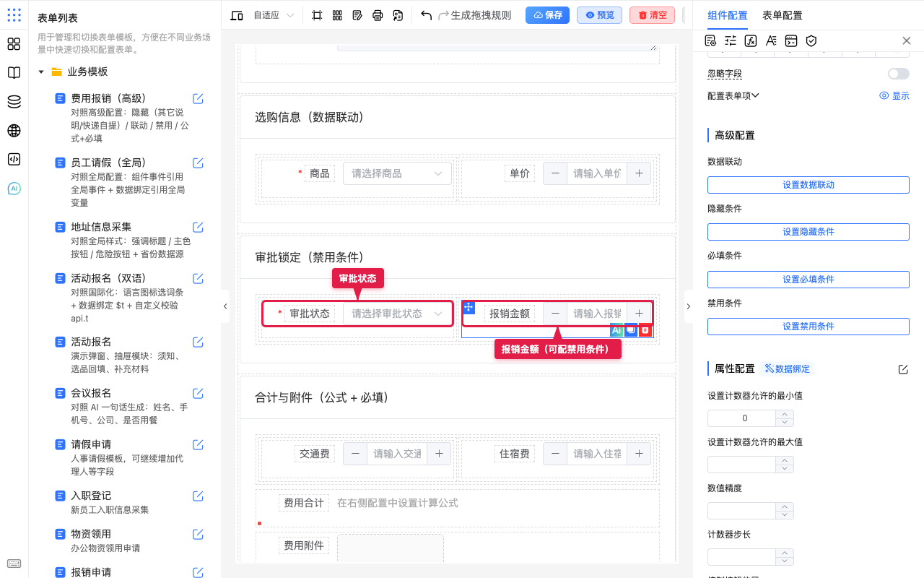Open the 自适应 device size dropdown
Viewport: 924px width, 578px height.
[274, 15]
